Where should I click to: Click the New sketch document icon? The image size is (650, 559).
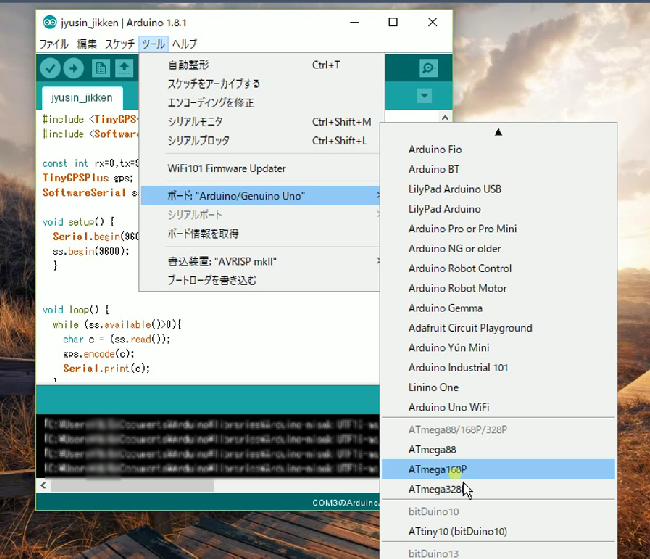click(x=100, y=68)
